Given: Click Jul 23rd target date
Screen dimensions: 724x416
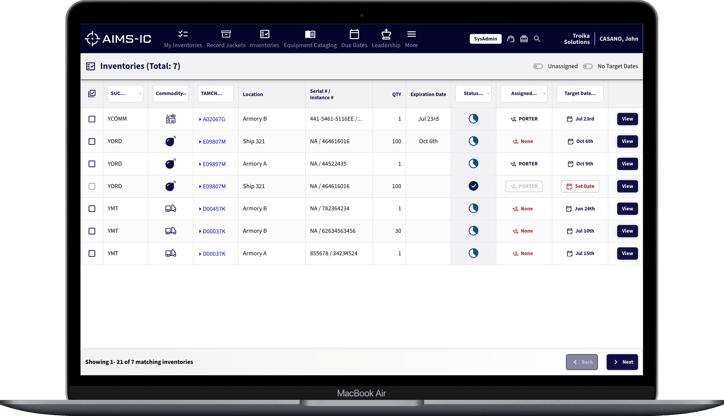Looking at the screenshot, I should 580,119.
